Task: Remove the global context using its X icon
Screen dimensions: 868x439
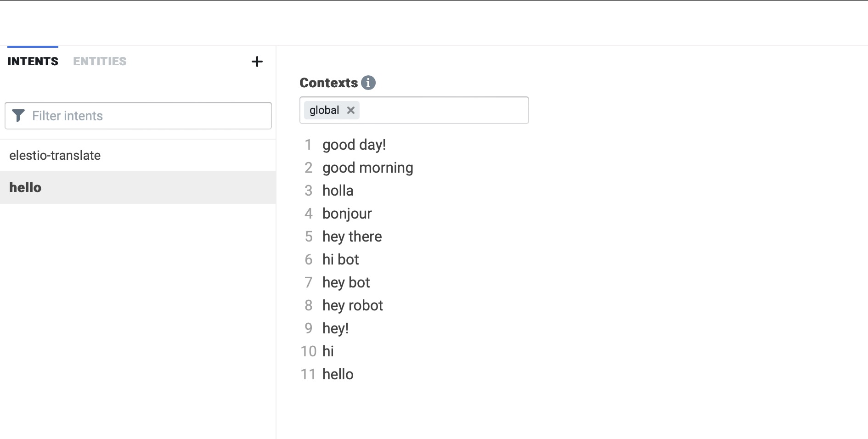Action: point(351,110)
